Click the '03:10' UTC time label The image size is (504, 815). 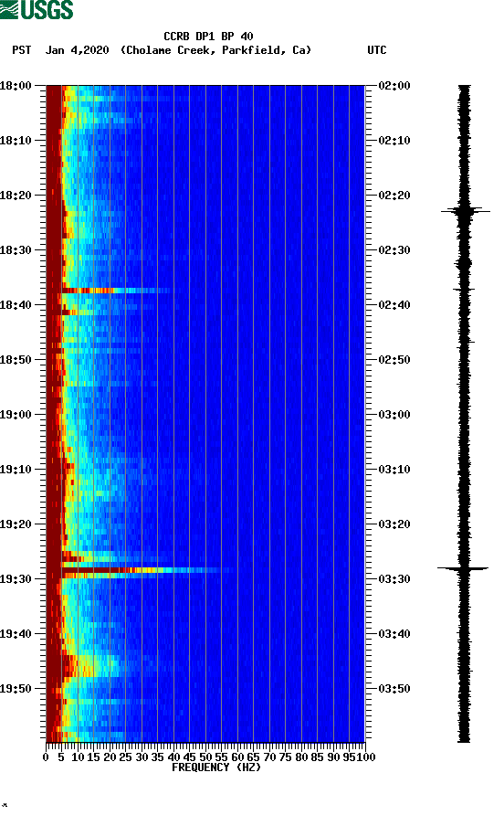[x=394, y=470]
